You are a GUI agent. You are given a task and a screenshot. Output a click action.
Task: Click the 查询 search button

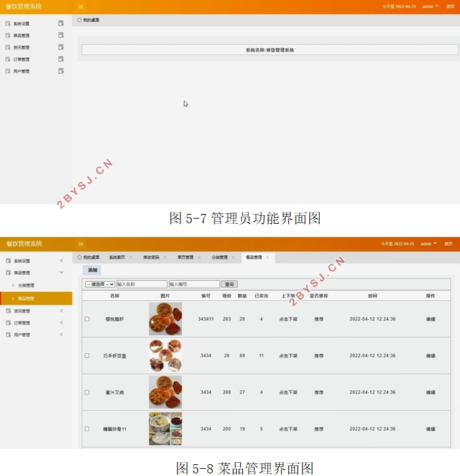point(229,284)
